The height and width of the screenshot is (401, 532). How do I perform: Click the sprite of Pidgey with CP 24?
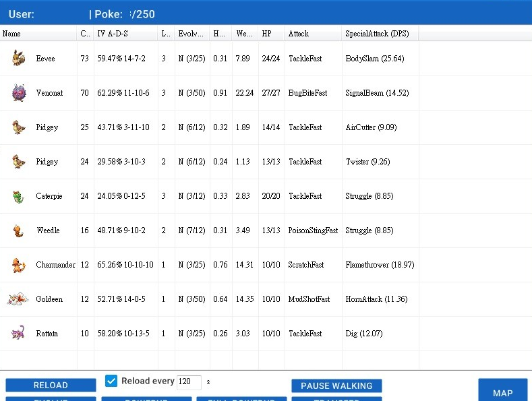[19, 162]
